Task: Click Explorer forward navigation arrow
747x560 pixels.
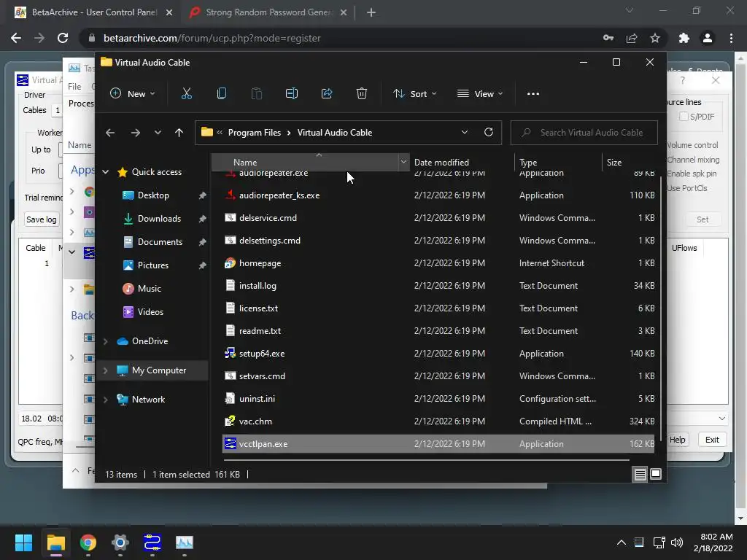Action: [135, 133]
